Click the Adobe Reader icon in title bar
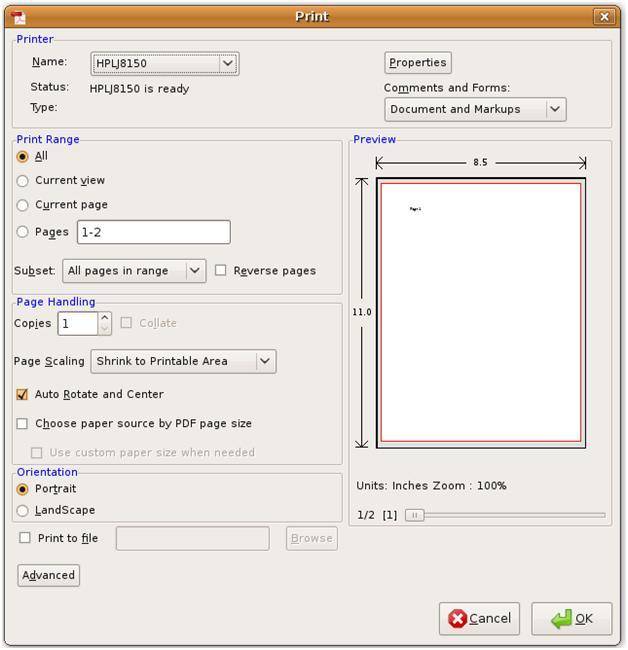The width and height of the screenshot is (628, 650). [x=19, y=17]
